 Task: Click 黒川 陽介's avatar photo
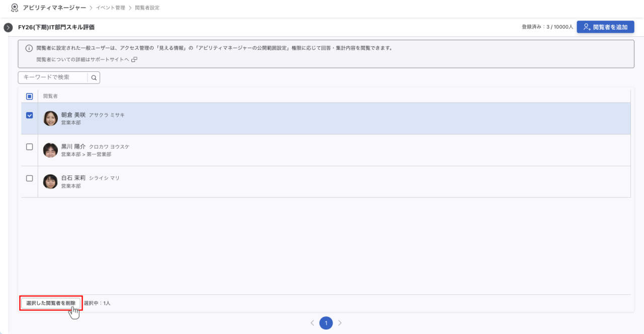[50, 150]
